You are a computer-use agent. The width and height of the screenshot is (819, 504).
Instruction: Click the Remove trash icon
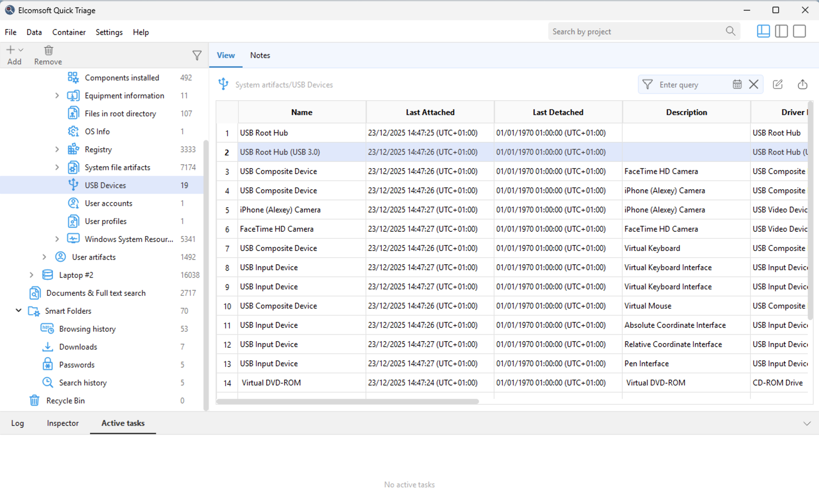(48, 50)
